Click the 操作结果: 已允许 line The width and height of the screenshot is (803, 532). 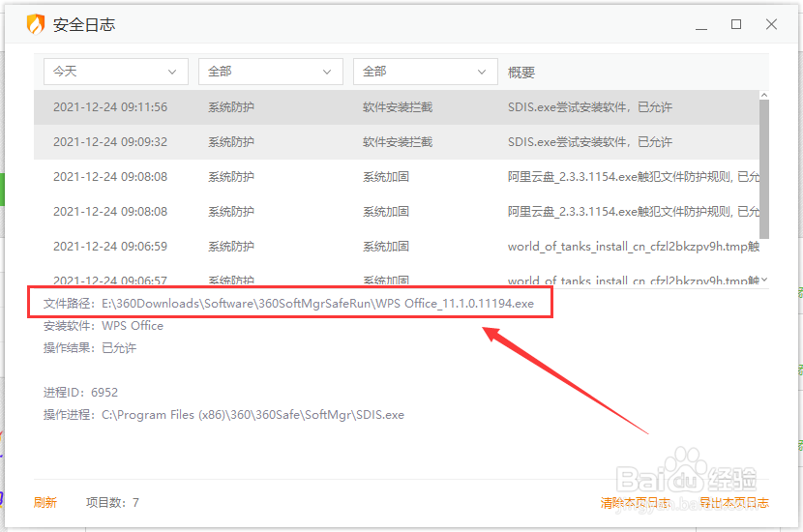90,348
